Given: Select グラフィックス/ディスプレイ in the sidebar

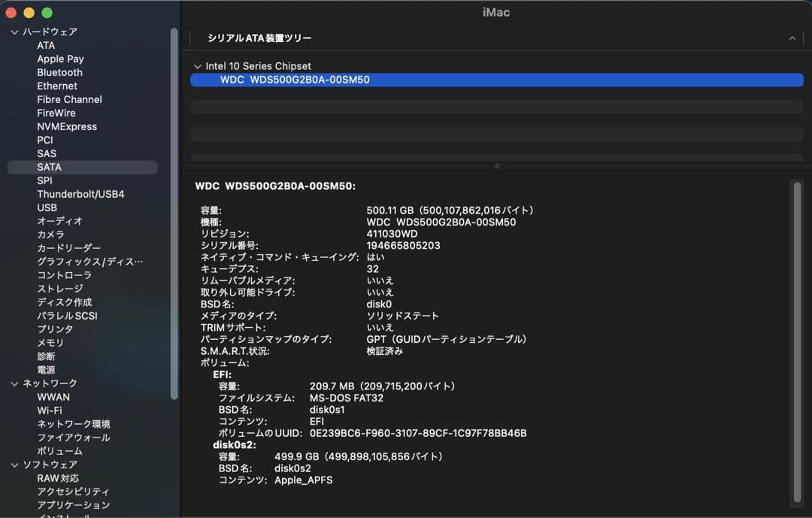Looking at the screenshot, I should click(x=83, y=261).
